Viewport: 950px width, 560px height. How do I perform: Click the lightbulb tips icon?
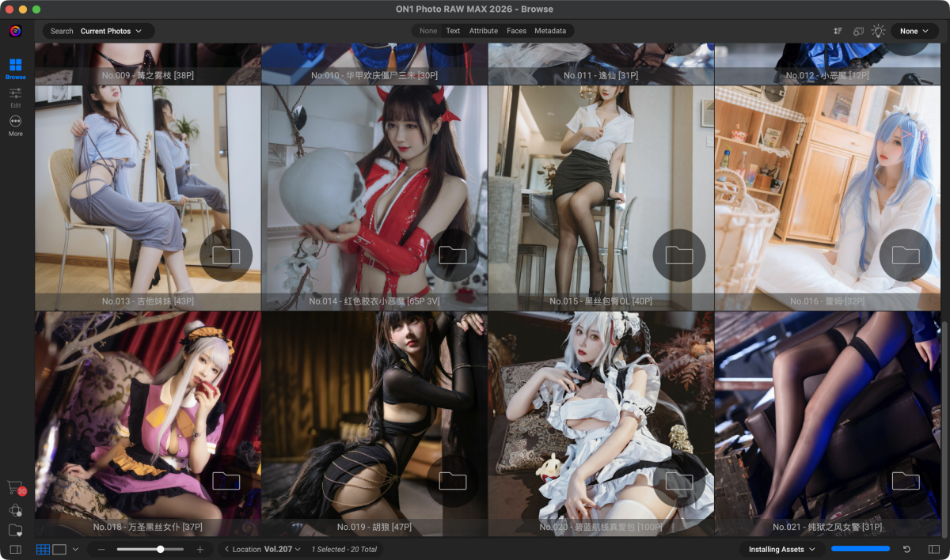pos(878,31)
